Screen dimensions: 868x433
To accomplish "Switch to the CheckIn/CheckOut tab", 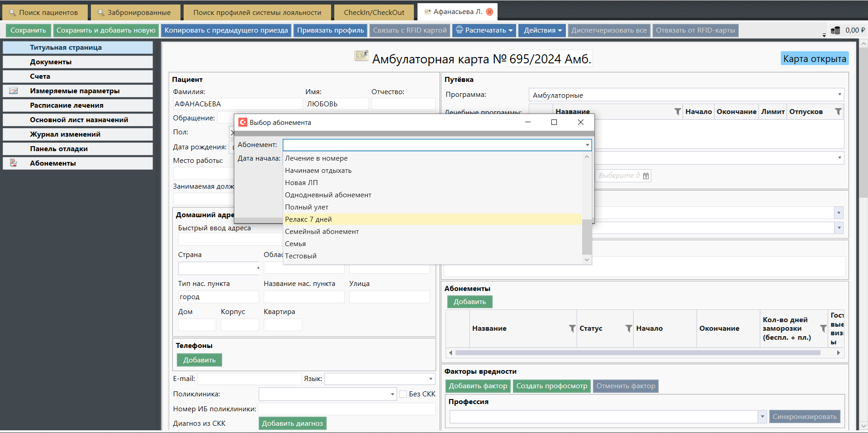I will [x=374, y=12].
